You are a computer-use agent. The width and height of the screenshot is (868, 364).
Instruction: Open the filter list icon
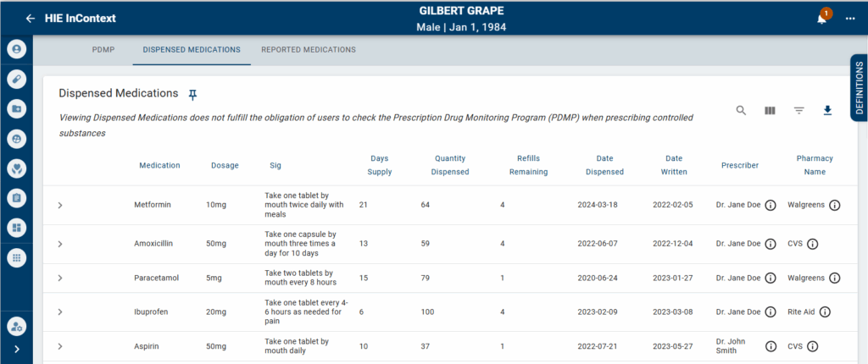(798, 110)
